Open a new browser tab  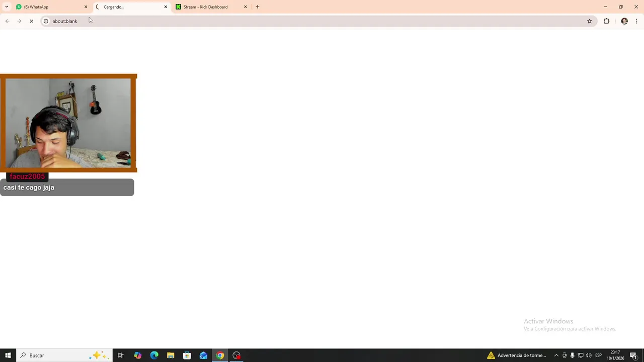[x=258, y=7]
